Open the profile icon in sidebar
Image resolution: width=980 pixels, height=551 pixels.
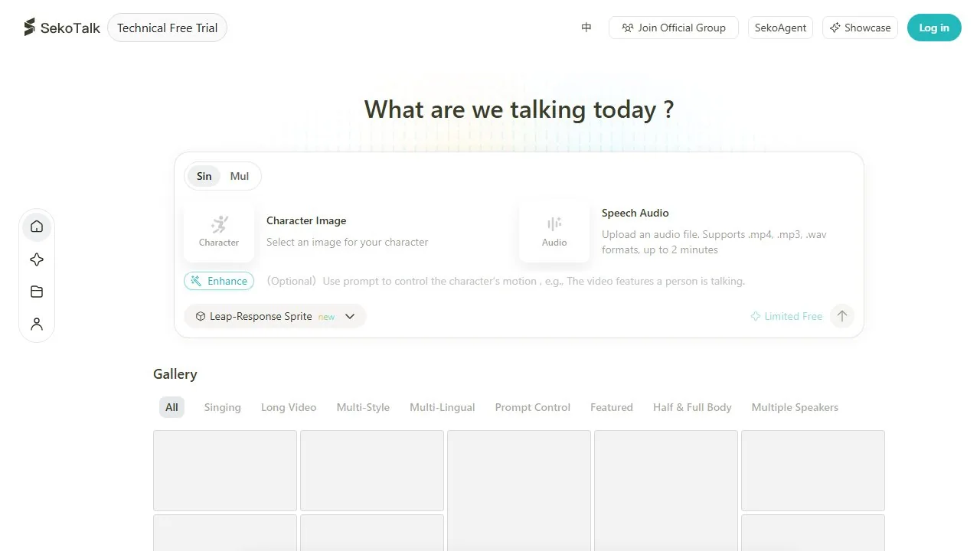37,324
